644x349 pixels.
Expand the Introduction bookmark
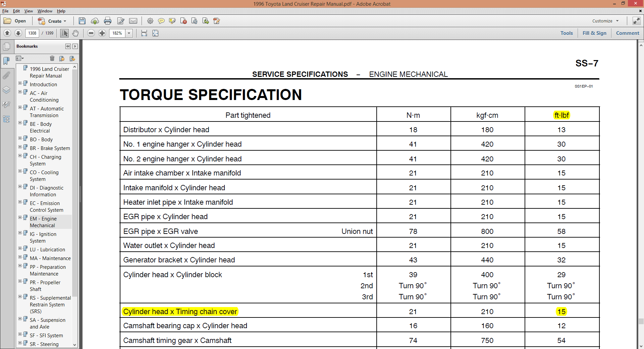pyautogui.click(x=20, y=83)
